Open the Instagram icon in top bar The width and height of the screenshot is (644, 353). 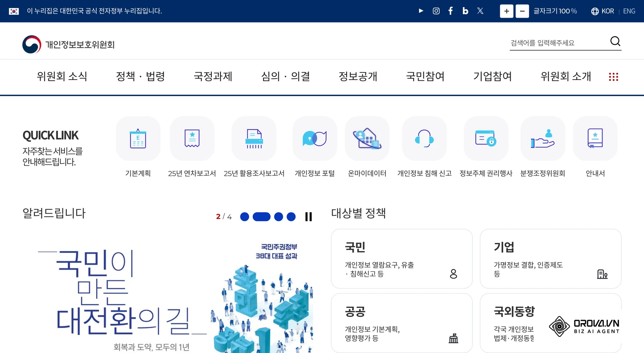436,11
